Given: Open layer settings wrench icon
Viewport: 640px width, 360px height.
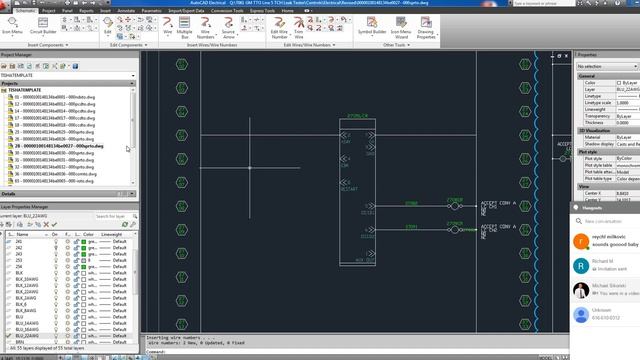Looking at the screenshot, I should coord(133,224).
